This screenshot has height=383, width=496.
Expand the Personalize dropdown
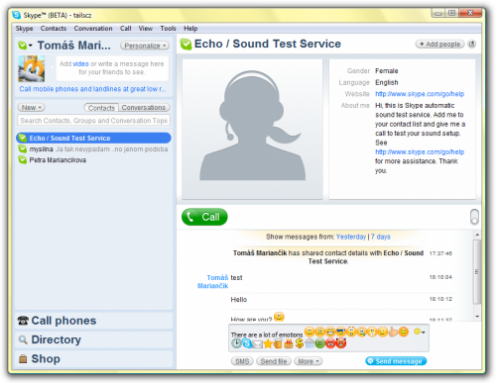(x=145, y=46)
